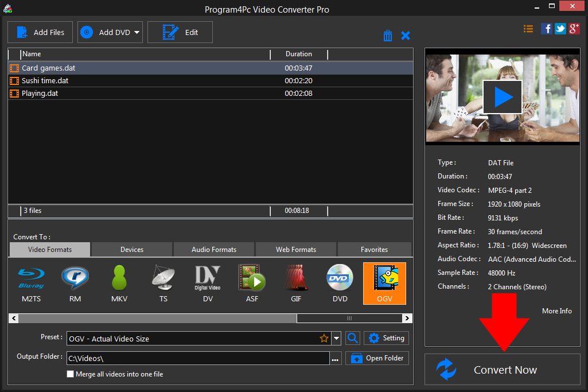Mark preset as favorite with star
The image size is (588, 392).
tap(324, 339)
